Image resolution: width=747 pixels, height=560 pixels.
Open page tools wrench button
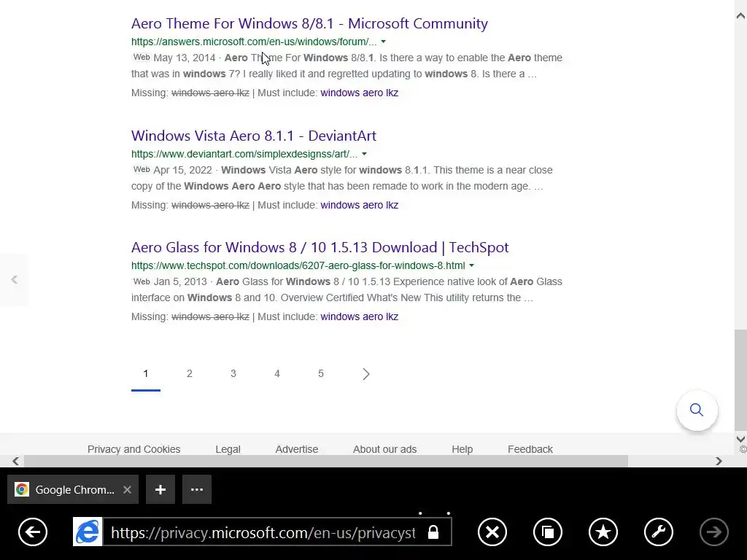pyautogui.click(x=659, y=532)
